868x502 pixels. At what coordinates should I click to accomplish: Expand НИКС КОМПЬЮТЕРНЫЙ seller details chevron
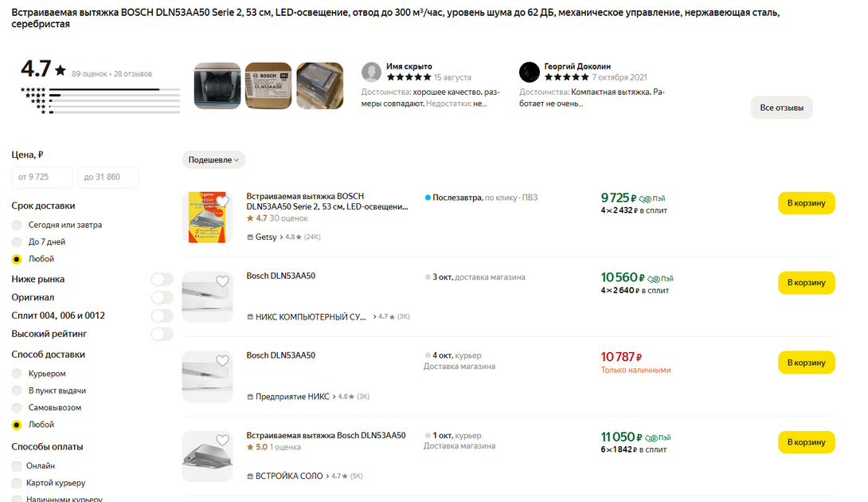pyautogui.click(x=375, y=317)
